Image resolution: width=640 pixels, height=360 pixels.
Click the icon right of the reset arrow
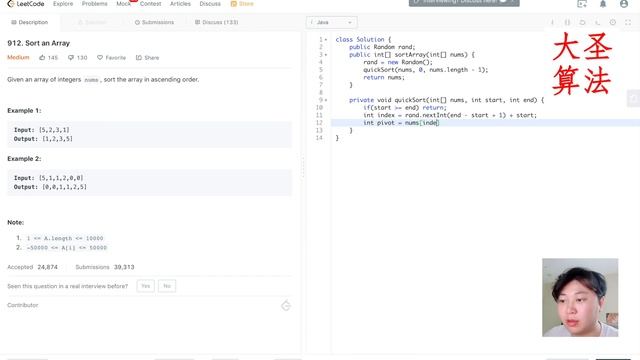pos(598,22)
